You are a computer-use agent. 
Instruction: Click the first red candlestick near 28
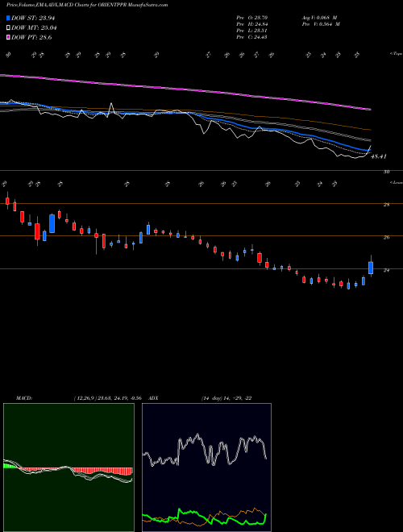point(7,201)
